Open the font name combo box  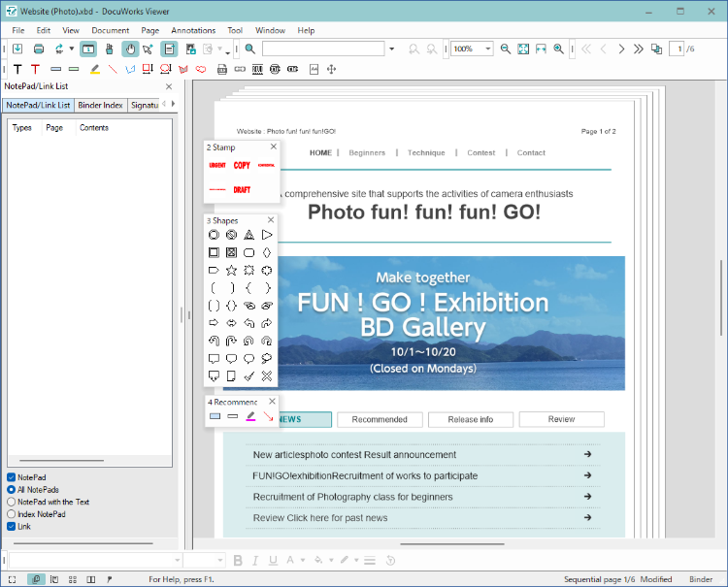95,561
